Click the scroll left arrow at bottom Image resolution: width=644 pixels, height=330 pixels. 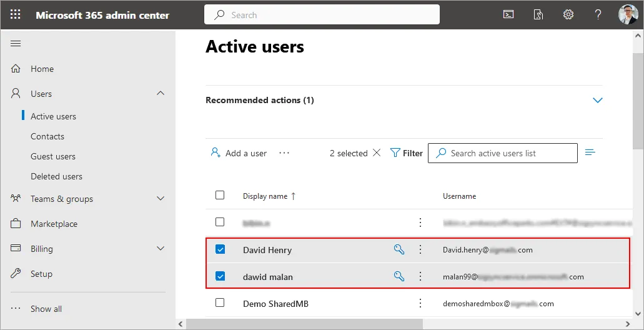(x=181, y=324)
